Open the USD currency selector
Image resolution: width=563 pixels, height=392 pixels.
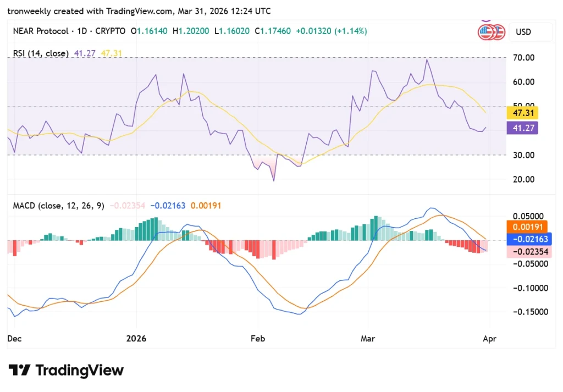pyautogui.click(x=523, y=32)
